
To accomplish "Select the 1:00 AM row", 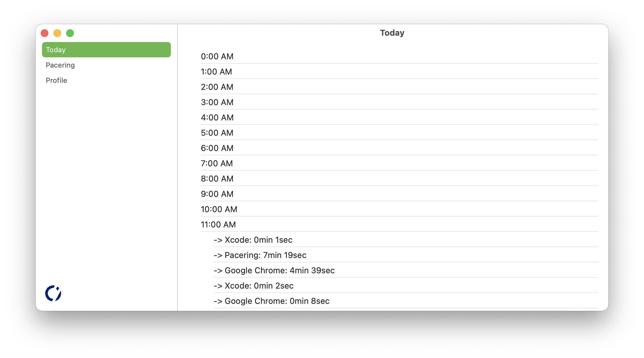I will point(399,72).
